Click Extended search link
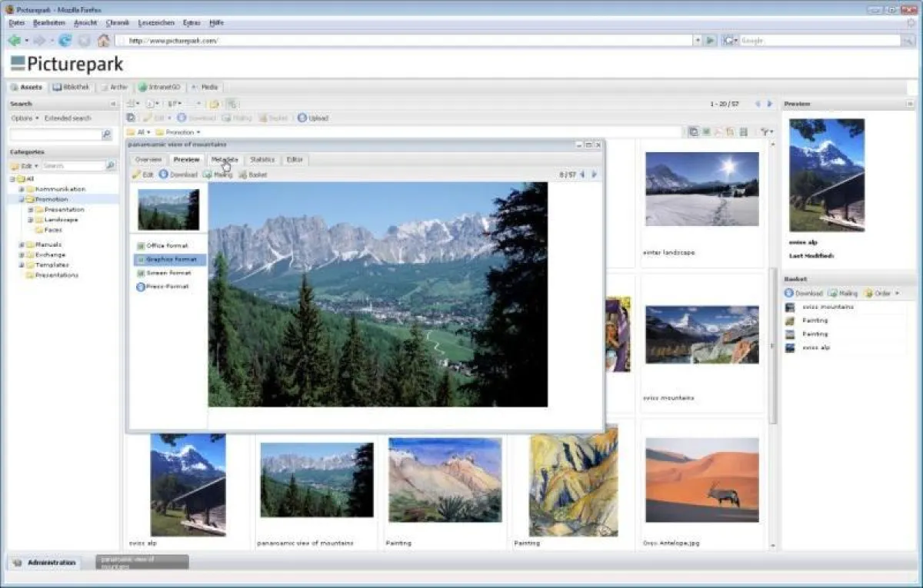Viewport: 923px width, 588px height. [x=69, y=118]
